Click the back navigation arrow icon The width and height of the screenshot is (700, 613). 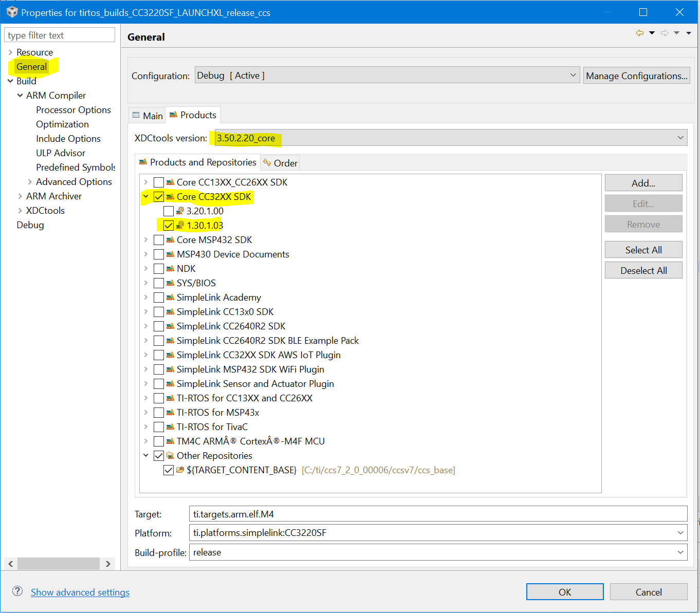(x=639, y=32)
